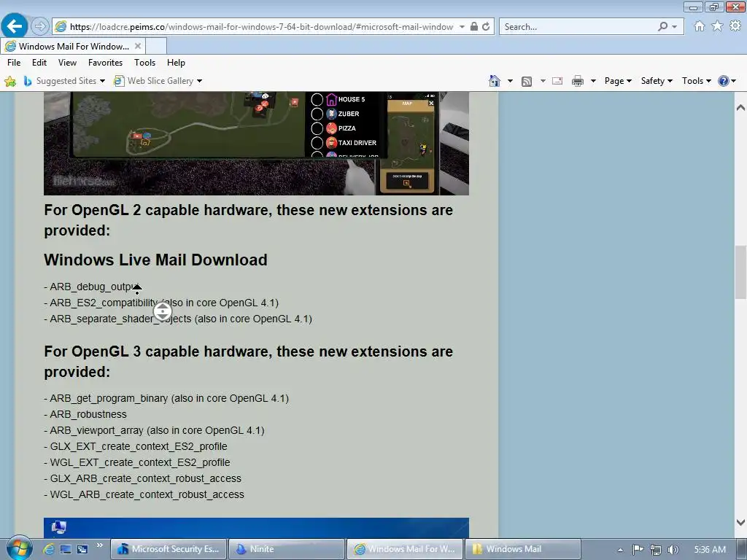Click the browser Forward arrow button

tap(40, 26)
